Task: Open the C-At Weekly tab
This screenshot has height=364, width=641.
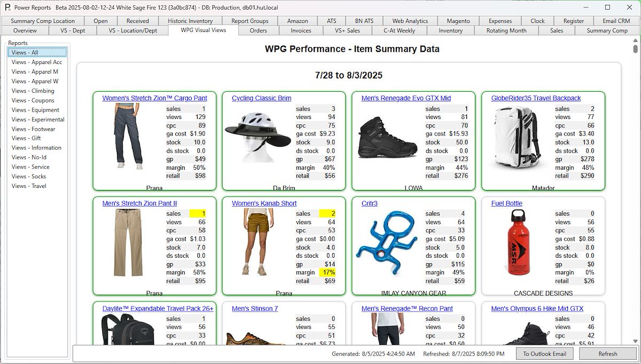Action: coord(400,30)
